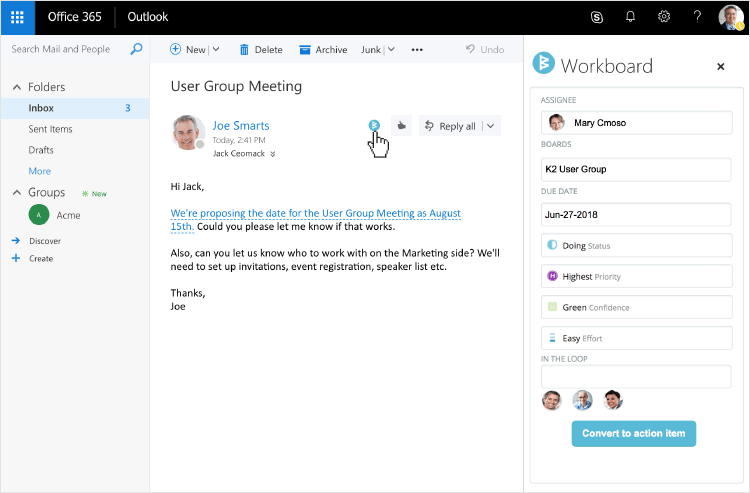Click the Archive box icon
This screenshot has width=750, height=493.
[305, 50]
